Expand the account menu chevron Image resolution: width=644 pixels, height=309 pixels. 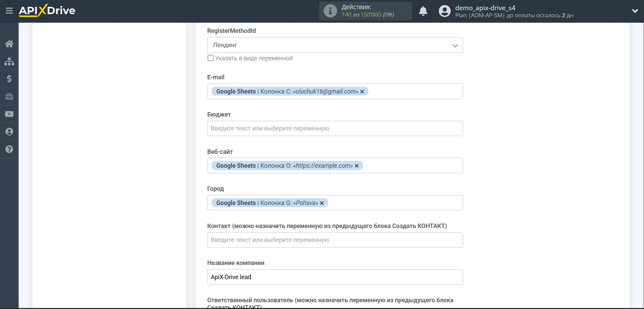click(x=635, y=11)
